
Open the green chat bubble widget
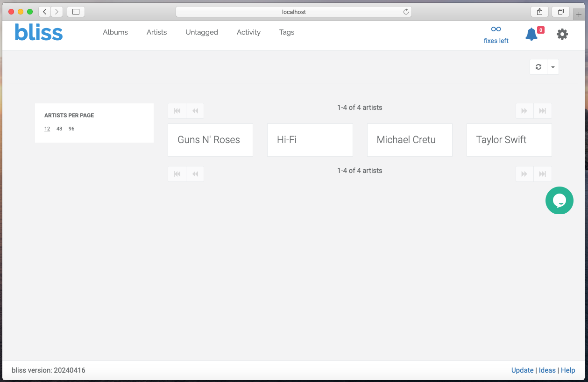click(x=559, y=201)
